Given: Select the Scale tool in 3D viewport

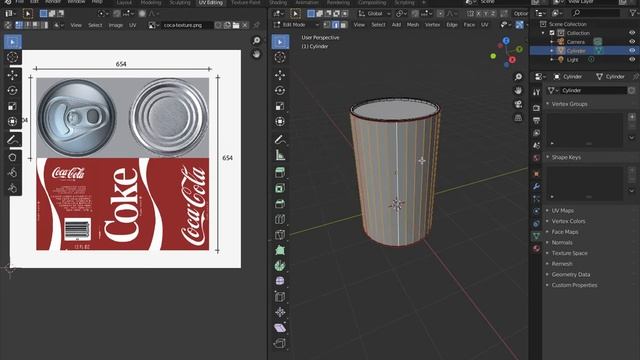Looking at the screenshot, I should click(280, 106).
